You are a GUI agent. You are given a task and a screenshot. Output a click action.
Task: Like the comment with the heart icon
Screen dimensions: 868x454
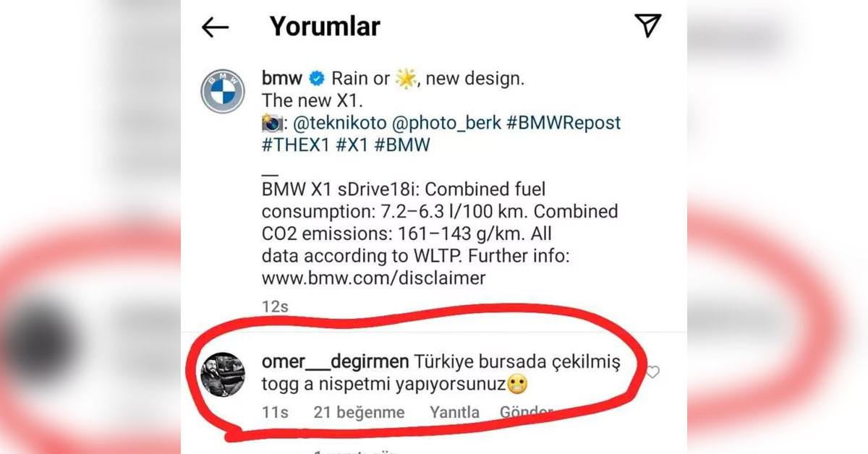[x=652, y=372]
